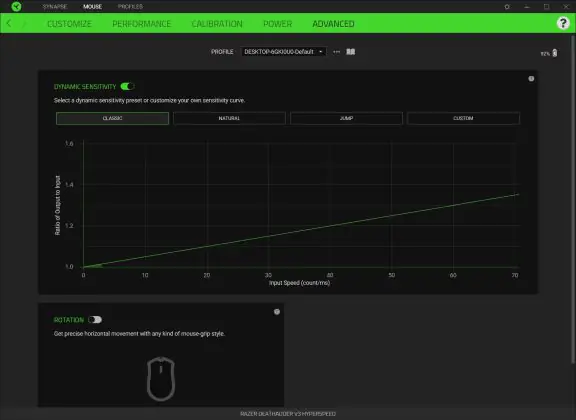Check the battery status icon
This screenshot has width=576, height=420.
click(555, 53)
